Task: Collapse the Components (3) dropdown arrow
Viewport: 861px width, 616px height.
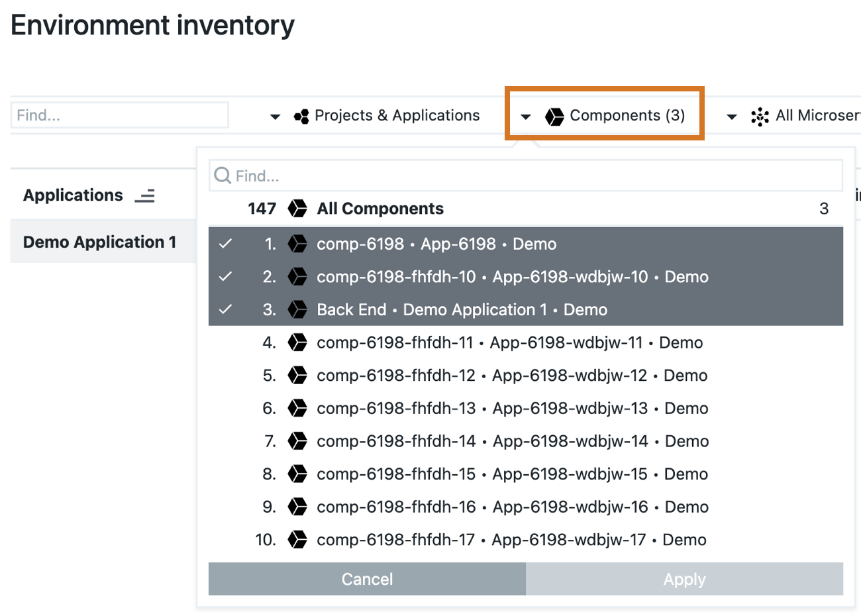Action: 526,117
